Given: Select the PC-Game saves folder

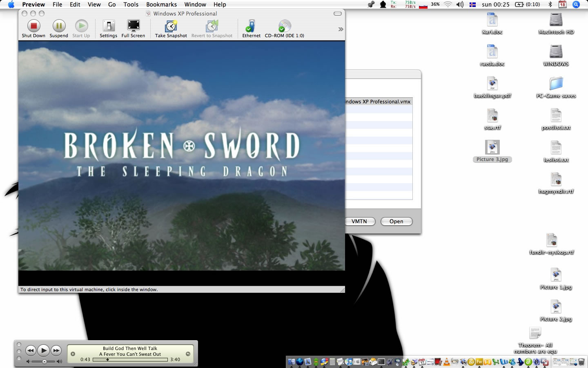Looking at the screenshot, I should coord(556,87).
